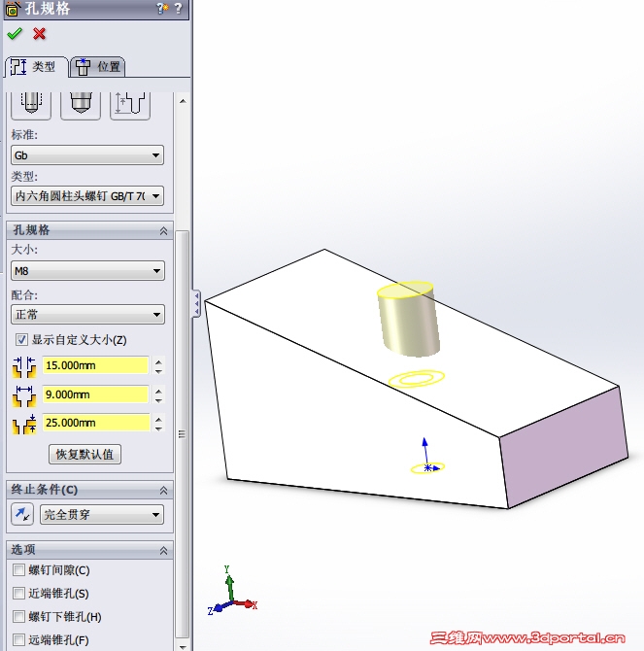Open the 标准 Gb dropdown
This screenshot has width=644, height=651.
pos(87,155)
